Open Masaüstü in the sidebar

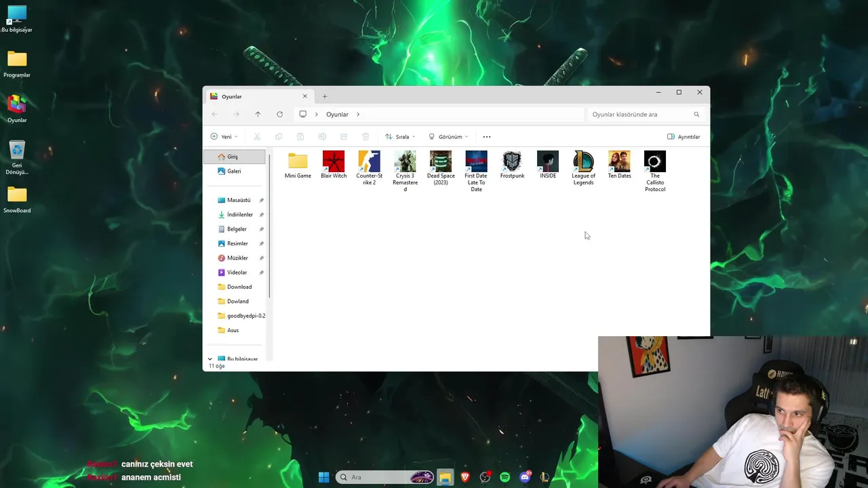[x=235, y=200]
